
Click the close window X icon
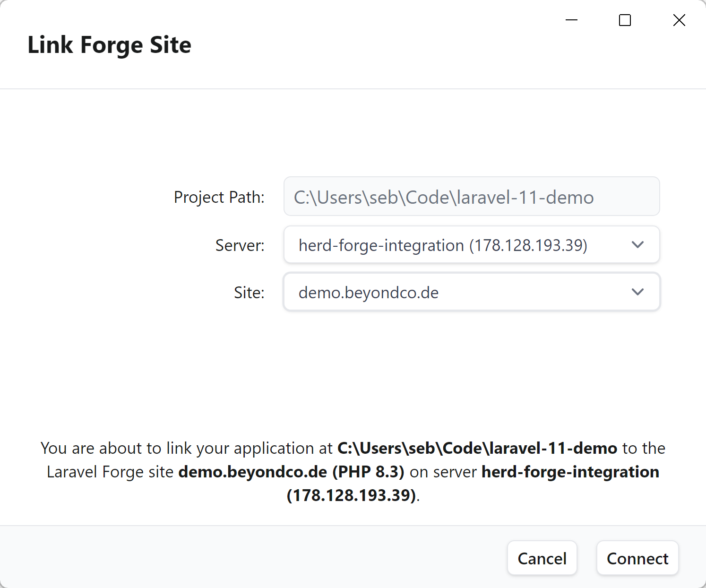click(x=679, y=20)
